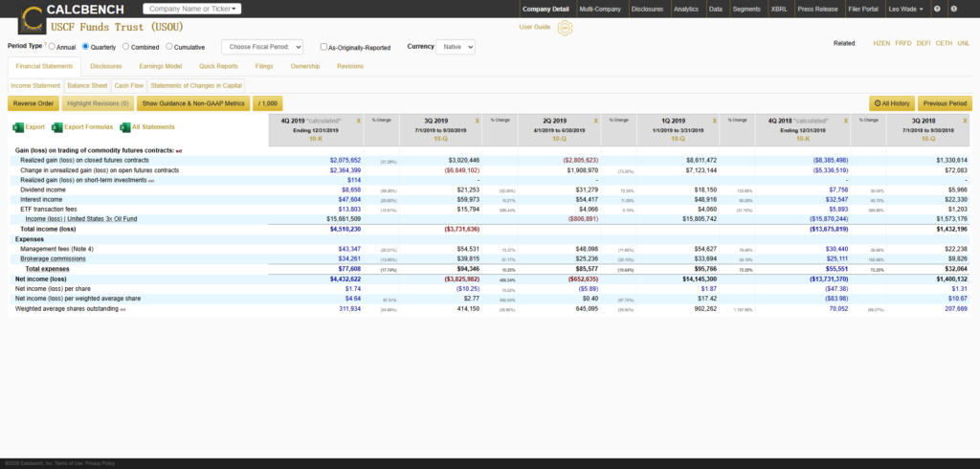The height and width of the screenshot is (469, 980).
Task: Click the Excel icon beside Export
Action: click(x=17, y=127)
